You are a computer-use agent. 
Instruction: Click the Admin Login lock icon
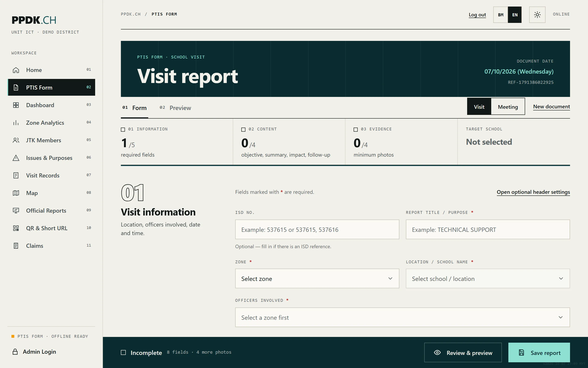pyautogui.click(x=15, y=352)
